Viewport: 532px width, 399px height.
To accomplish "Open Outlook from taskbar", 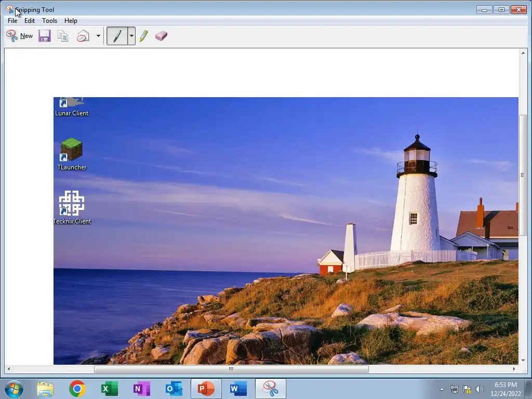I will coord(174,389).
